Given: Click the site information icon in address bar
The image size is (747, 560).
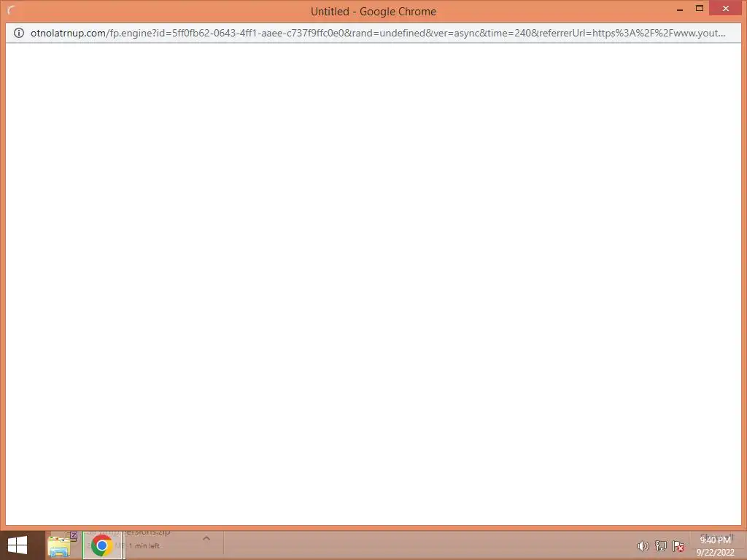Looking at the screenshot, I should (x=18, y=33).
